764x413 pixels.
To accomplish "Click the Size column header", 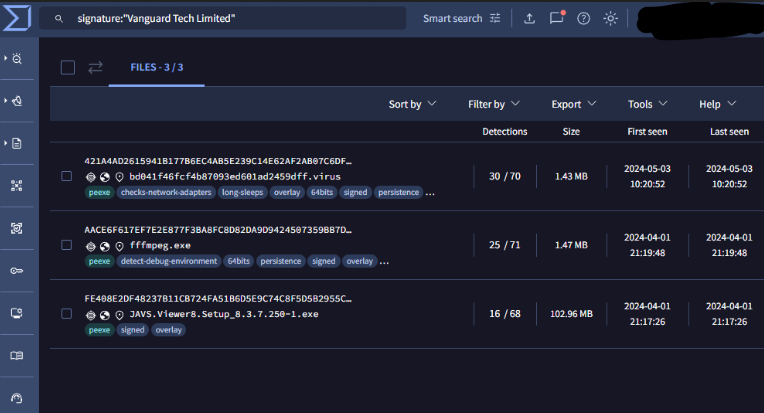I will coord(571,131).
